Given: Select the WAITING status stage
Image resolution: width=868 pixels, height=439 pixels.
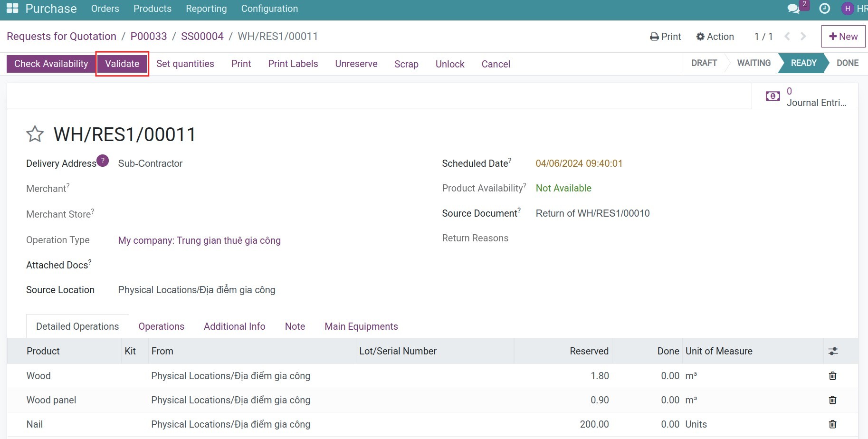Looking at the screenshot, I should point(754,63).
